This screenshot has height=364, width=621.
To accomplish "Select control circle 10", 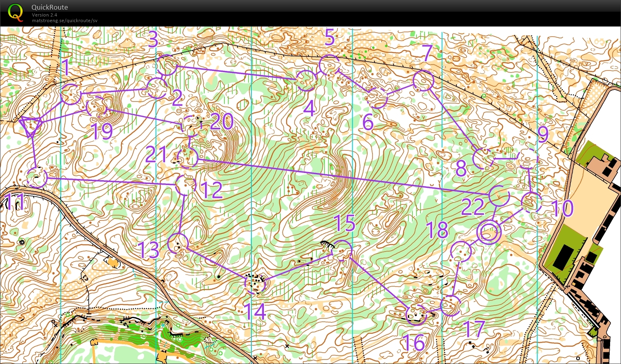I will (531, 202).
